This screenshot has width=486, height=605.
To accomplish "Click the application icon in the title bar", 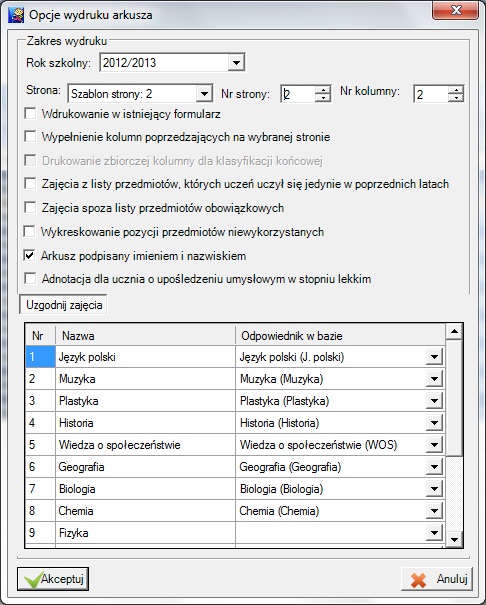I will (16, 15).
